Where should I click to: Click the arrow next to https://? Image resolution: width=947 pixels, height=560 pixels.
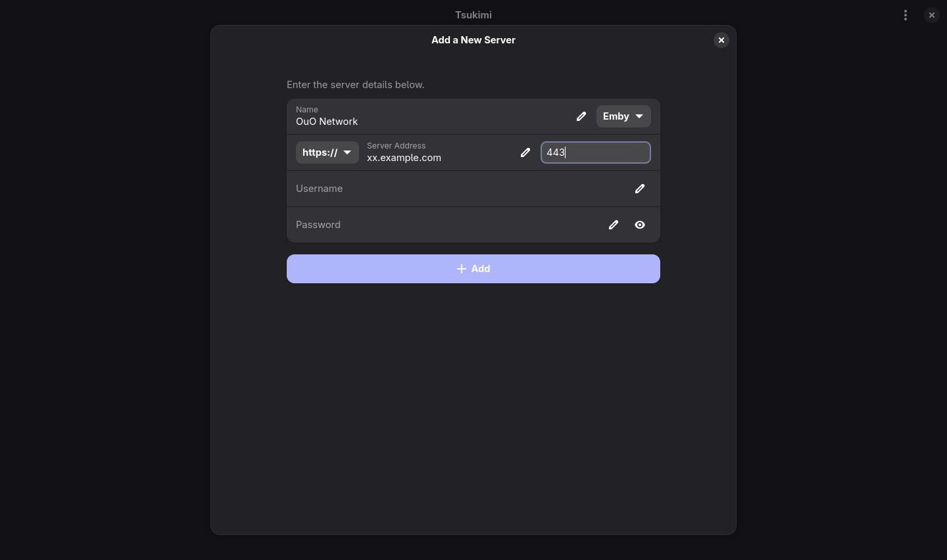(x=347, y=152)
